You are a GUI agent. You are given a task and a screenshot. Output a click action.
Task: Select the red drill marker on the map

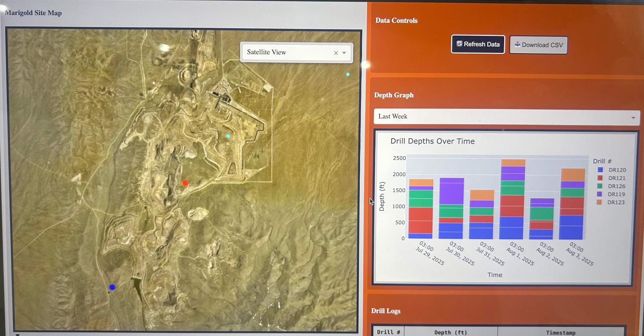[185, 183]
